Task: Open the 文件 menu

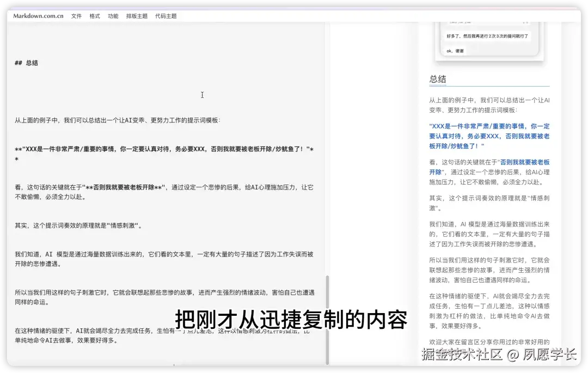Action: tap(76, 16)
